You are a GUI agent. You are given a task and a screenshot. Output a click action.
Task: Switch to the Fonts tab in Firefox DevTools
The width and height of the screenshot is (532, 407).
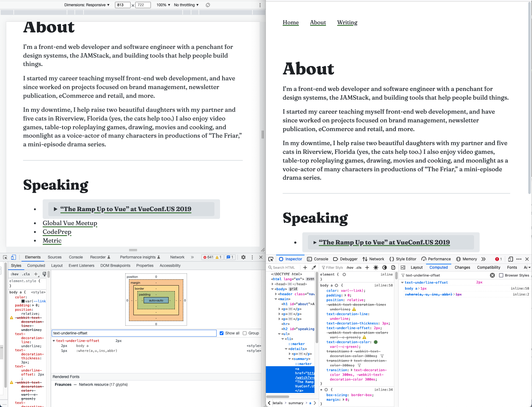(512, 267)
